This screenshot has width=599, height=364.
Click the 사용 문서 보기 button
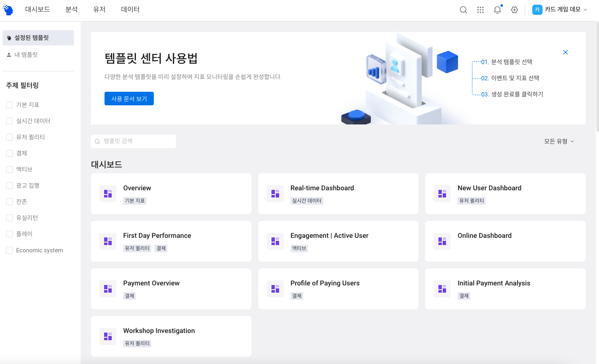point(129,98)
